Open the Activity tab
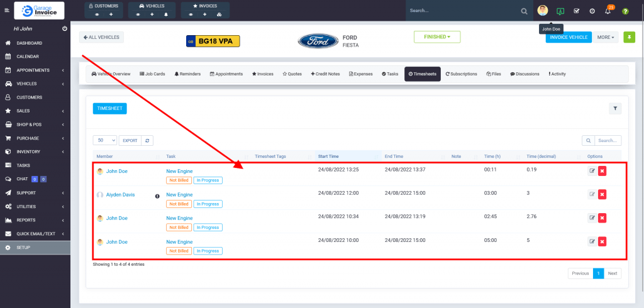The width and height of the screenshot is (644, 308). pos(557,74)
